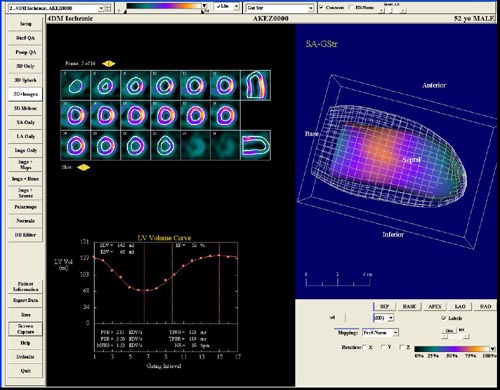Set 3D view to LAO orientation
Viewport: 500px width, 390px height.
[460, 306]
